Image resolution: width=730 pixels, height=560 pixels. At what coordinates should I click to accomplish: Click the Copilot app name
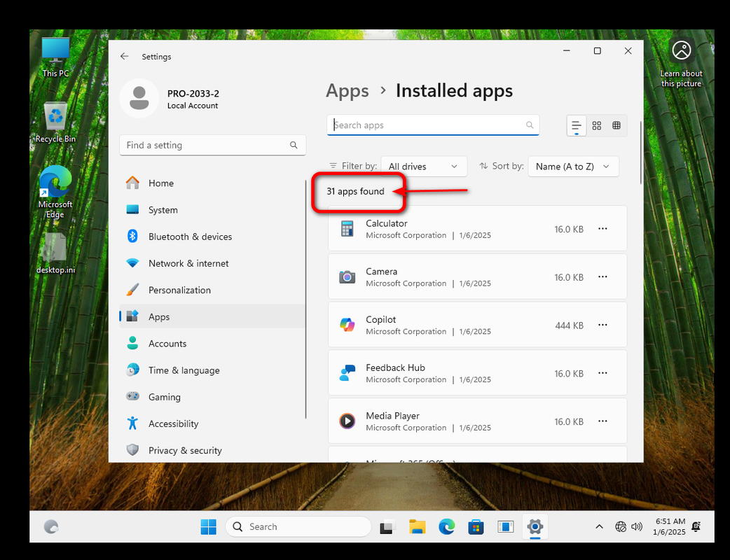381,319
